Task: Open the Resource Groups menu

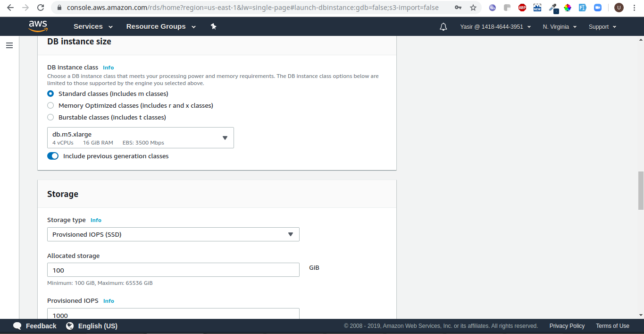Action: click(x=160, y=26)
